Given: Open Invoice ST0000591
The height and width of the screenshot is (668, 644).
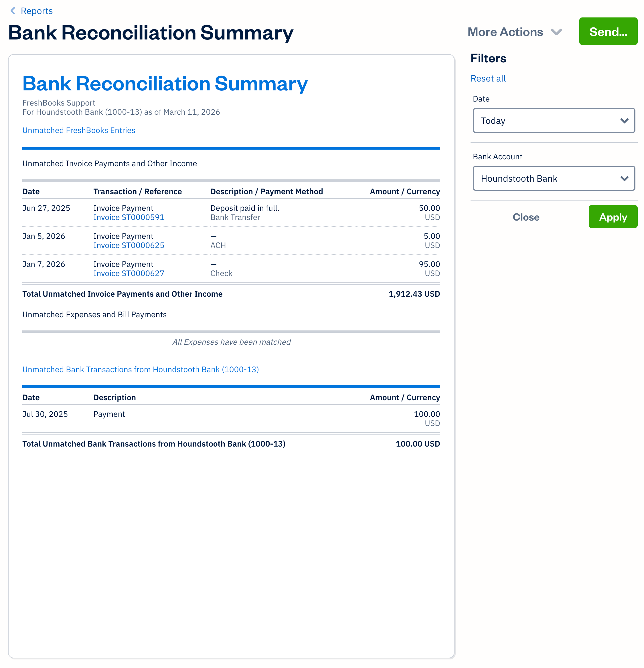Looking at the screenshot, I should point(129,217).
